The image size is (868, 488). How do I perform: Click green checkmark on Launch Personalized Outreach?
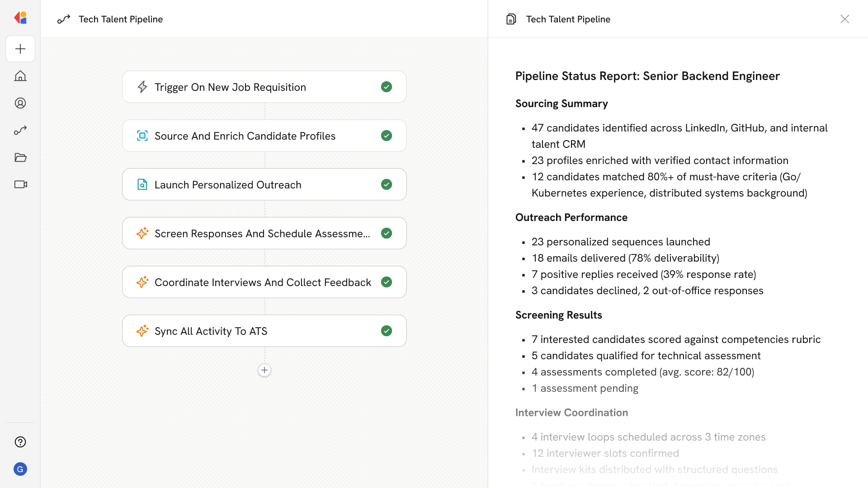[386, 184]
